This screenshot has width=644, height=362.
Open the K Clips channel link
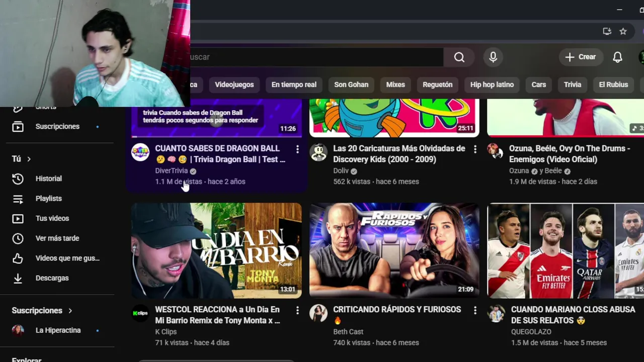(166, 332)
